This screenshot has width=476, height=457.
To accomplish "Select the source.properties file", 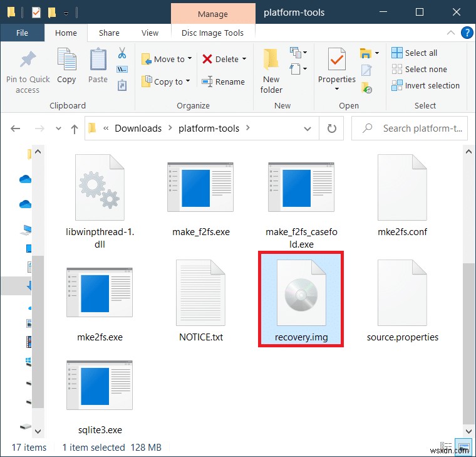I will pyautogui.click(x=403, y=301).
